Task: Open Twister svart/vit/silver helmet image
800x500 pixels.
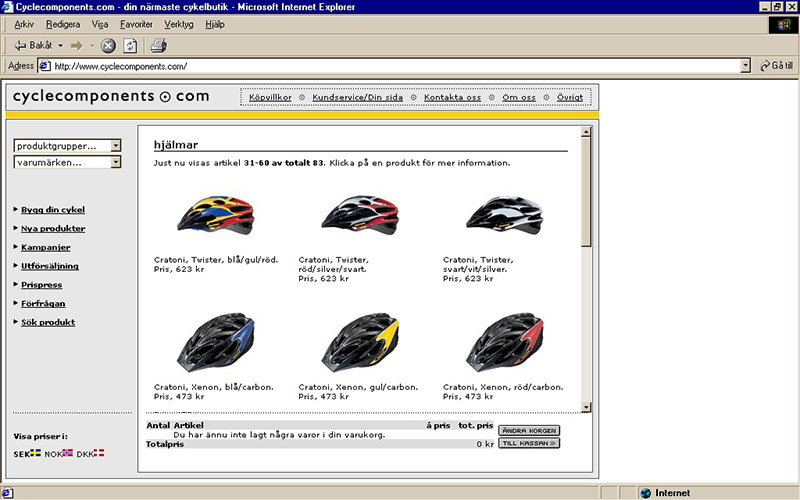Action: click(505, 215)
